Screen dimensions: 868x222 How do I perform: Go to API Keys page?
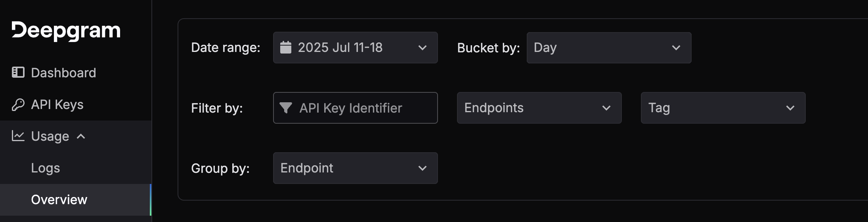pyautogui.click(x=57, y=105)
